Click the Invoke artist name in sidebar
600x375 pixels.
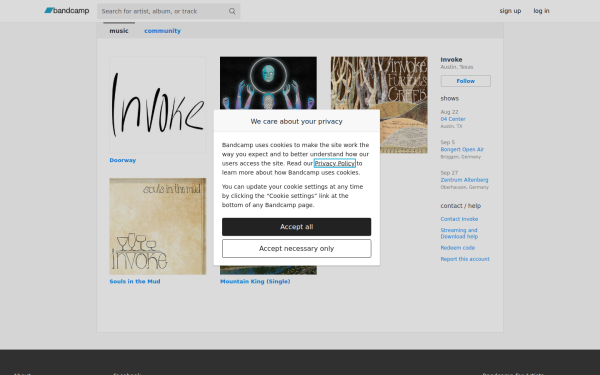pos(451,59)
